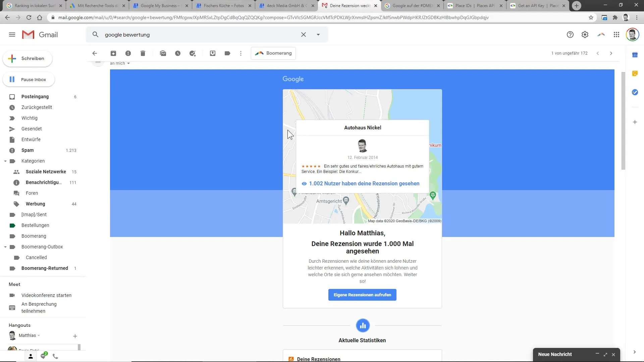Show advanced search options arrow
Image resolution: width=644 pixels, height=362 pixels.
click(318, 35)
